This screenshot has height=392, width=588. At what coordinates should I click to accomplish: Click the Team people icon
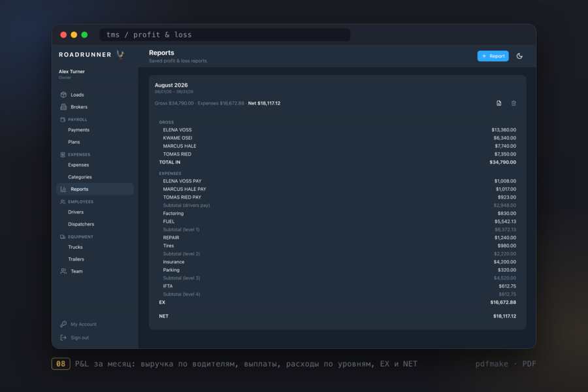click(x=63, y=271)
